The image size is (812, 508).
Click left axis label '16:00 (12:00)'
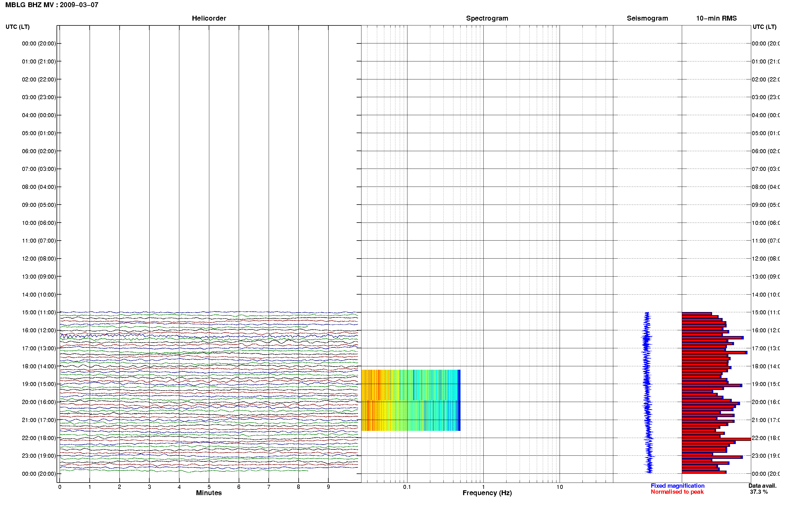(x=39, y=330)
